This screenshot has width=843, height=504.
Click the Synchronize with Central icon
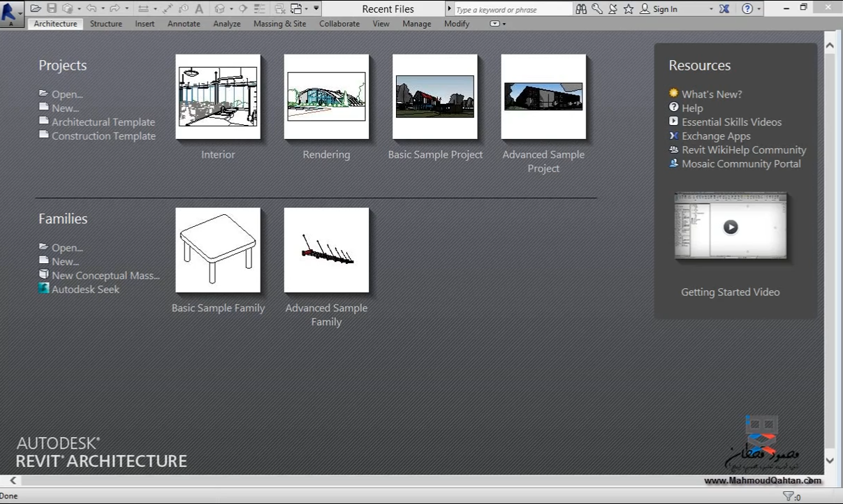click(68, 8)
